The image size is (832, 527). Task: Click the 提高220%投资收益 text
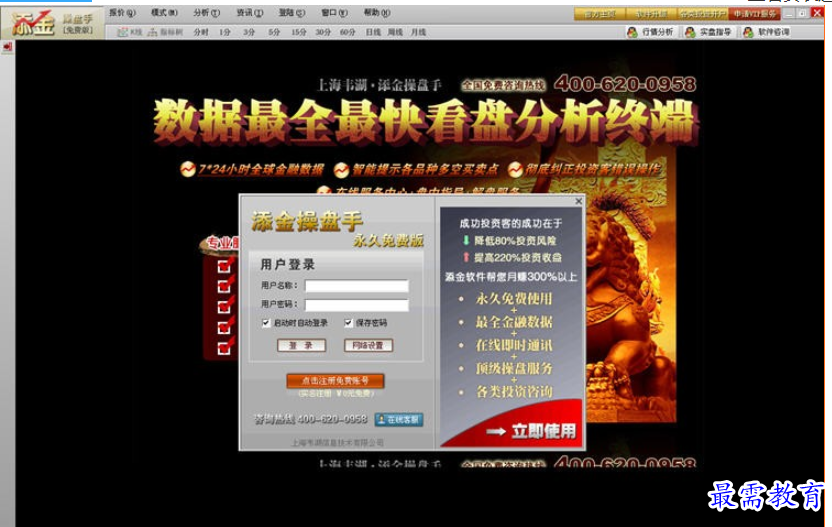coord(517,257)
